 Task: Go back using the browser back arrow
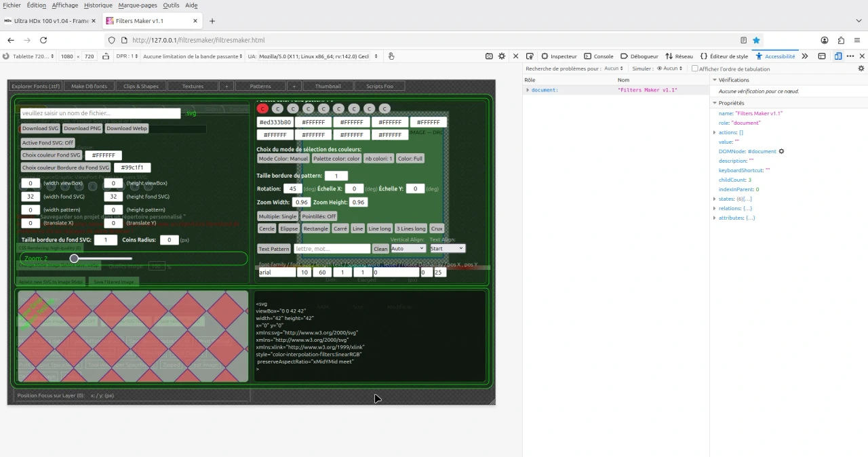point(11,40)
